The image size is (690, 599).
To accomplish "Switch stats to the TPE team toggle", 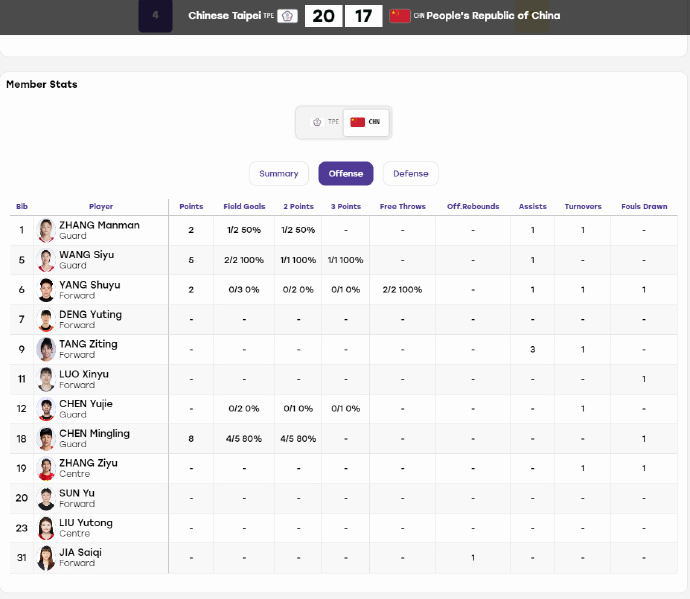I will coord(325,122).
